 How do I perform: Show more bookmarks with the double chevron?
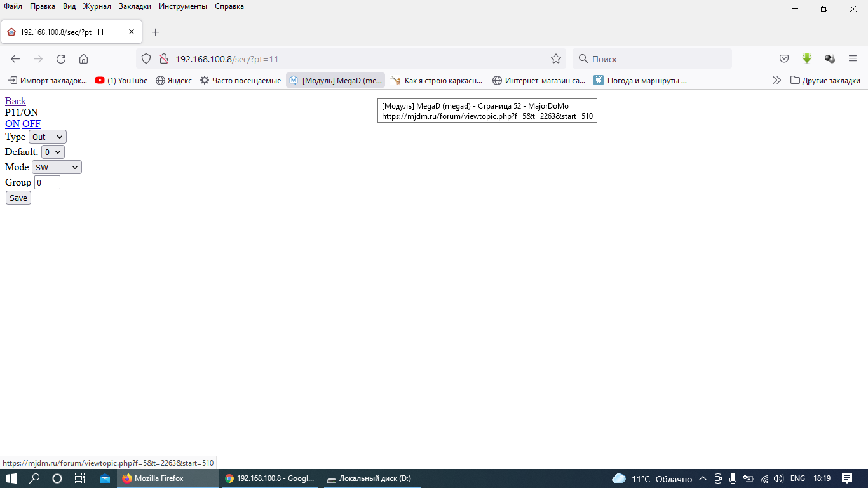click(776, 81)
